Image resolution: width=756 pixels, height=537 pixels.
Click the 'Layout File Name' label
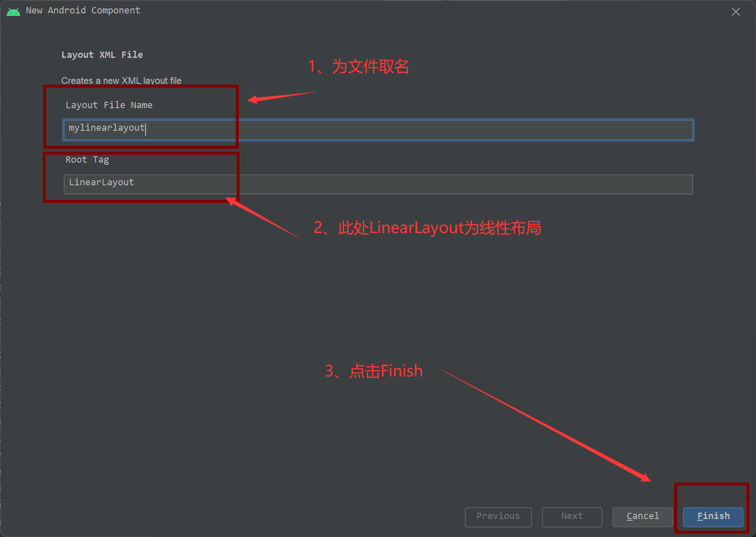109,105
